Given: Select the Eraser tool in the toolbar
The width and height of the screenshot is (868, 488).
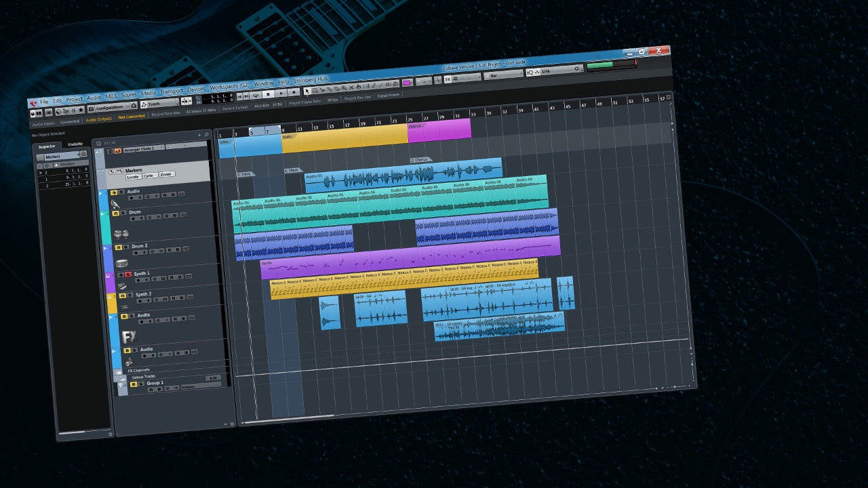Looking at the screenshot, I should pos(336,89).
